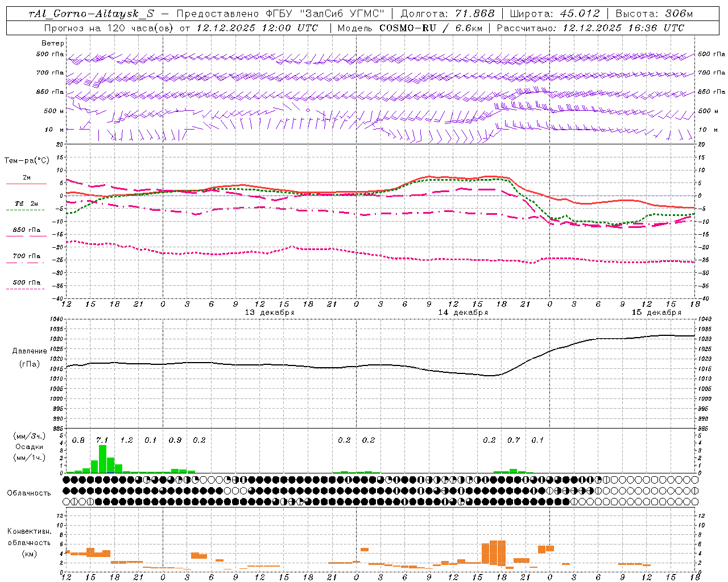This screenshot has width=728, height=582.
Task: Click the 0.8 precipitation value
Action: (78, 440)
